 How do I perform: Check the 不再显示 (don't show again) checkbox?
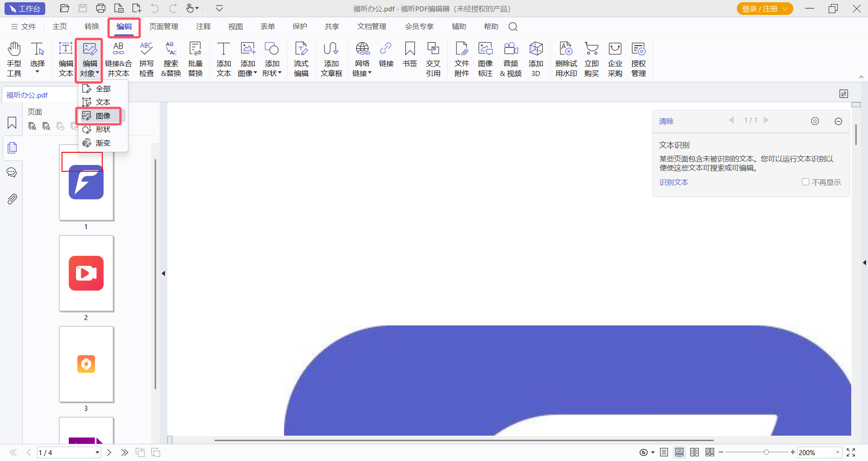click(x=805, y=182)
